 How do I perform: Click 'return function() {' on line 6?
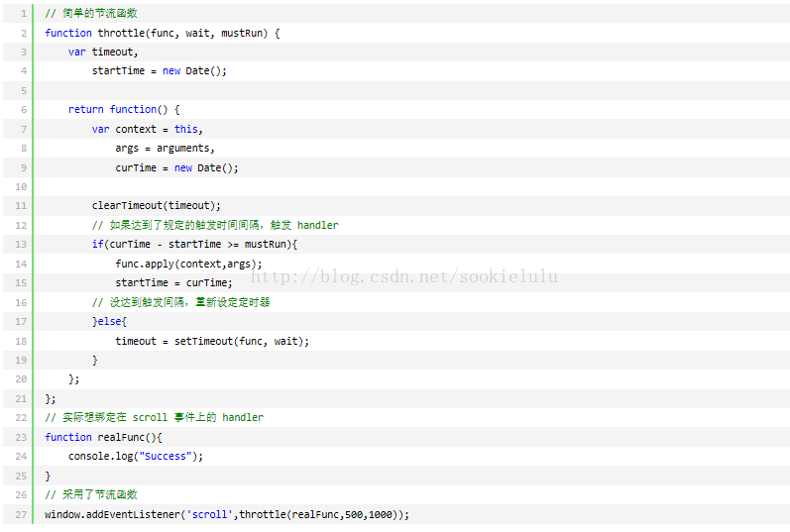coord(124,109)
